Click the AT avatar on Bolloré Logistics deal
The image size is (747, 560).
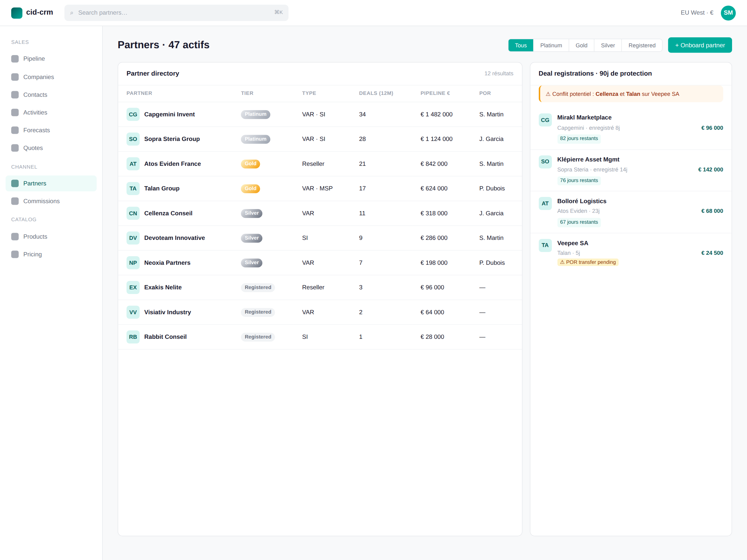(x=545, y=203)
